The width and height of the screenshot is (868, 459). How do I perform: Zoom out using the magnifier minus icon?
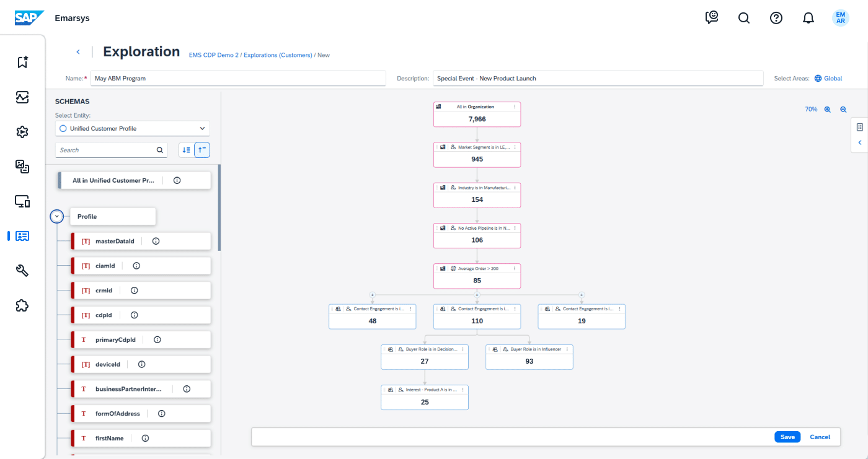pyautogui.click(x=843, y=109)
